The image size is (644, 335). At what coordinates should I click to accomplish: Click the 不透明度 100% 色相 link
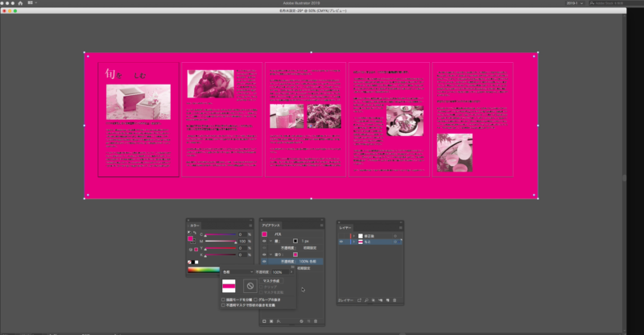click(x=299, y=262)
